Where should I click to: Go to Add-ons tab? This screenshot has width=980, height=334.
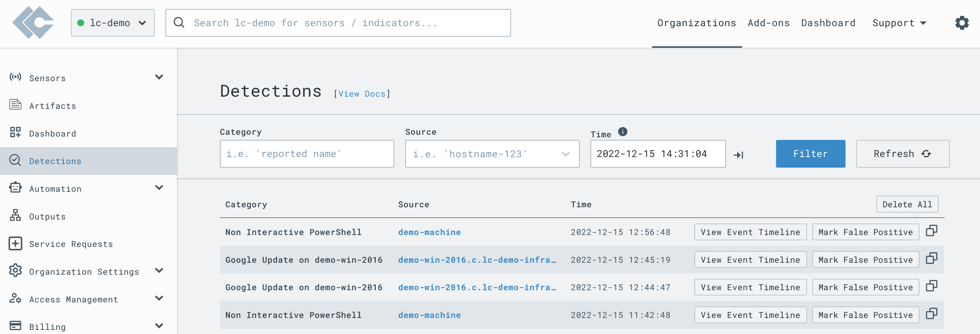click(x=768, y=23)
